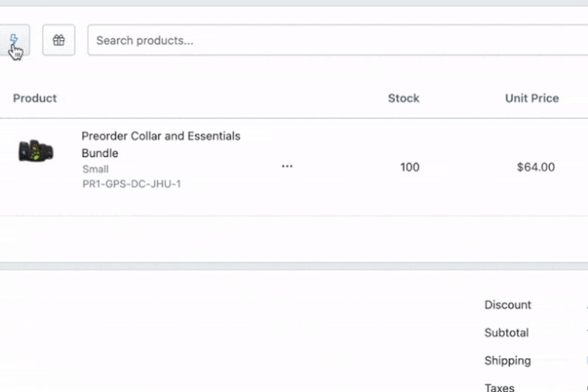588x392 pixels.
Task: Click the Discount row to add a discount
Action: pos(508,305)
